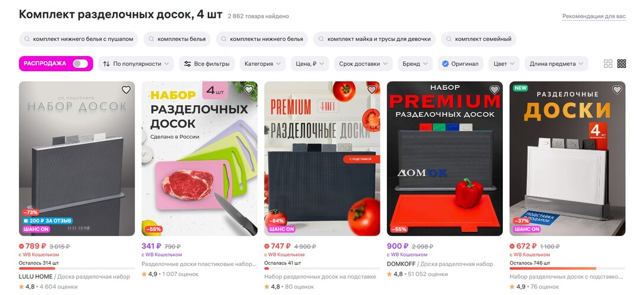This screenshot has height=295, width=644.
Task: Open the LULU HOME board set product image
Action: click(77, 158)
